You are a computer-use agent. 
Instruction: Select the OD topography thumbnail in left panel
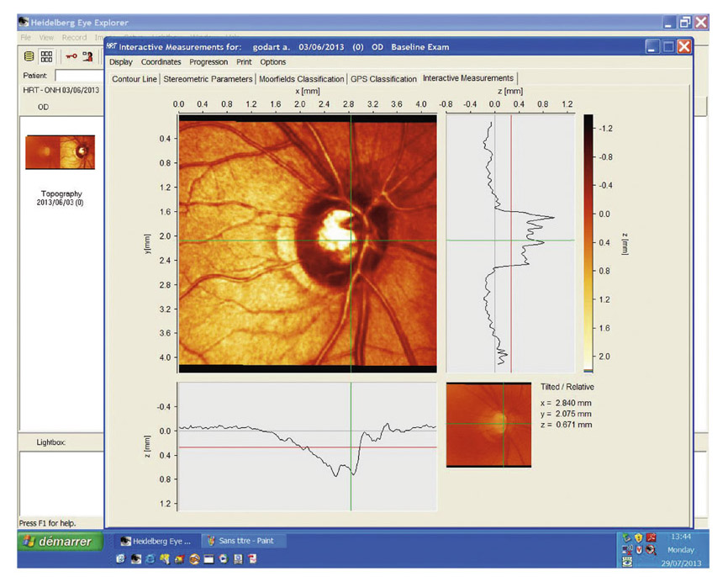click(x=61, y=152)
